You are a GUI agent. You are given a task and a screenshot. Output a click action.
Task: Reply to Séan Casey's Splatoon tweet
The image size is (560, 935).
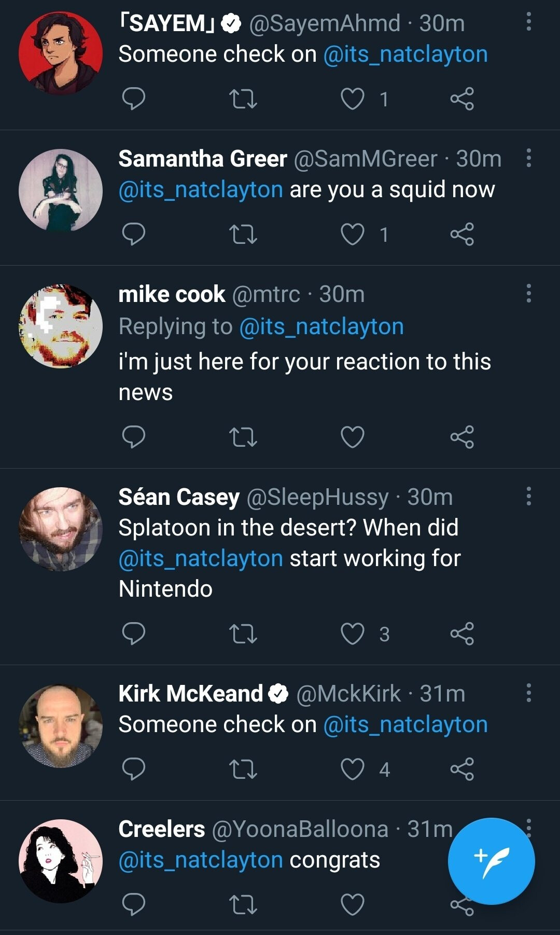(133, 634)
